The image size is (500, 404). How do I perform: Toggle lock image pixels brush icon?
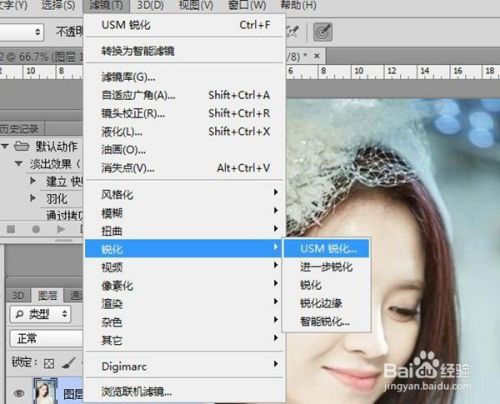pyautogui.click(x=69, y=363)
